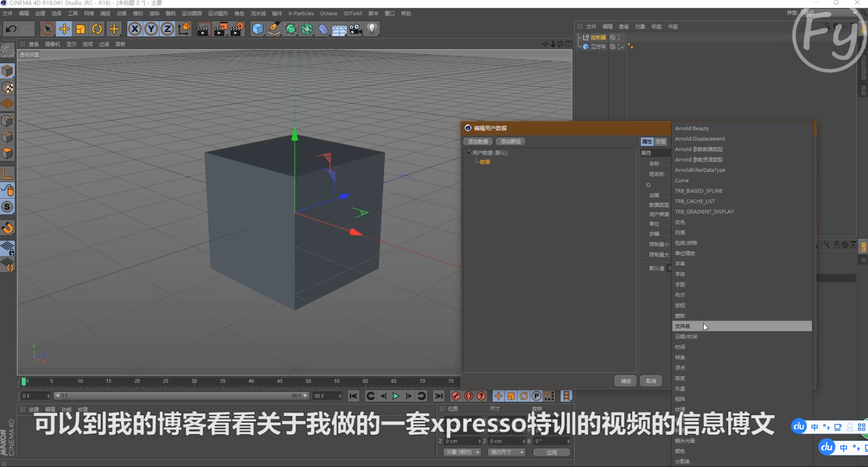Choose 文件名 from the data type list

tap(742, 326)
